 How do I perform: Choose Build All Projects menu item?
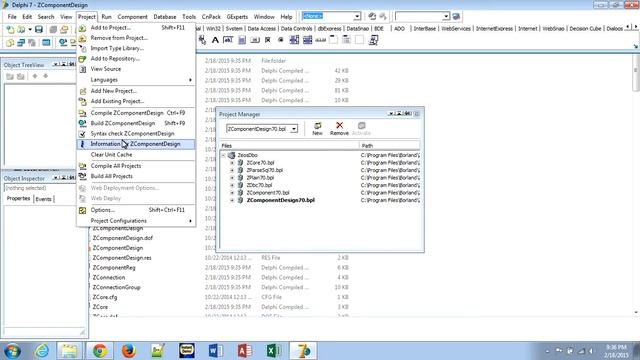click(136, 176)
